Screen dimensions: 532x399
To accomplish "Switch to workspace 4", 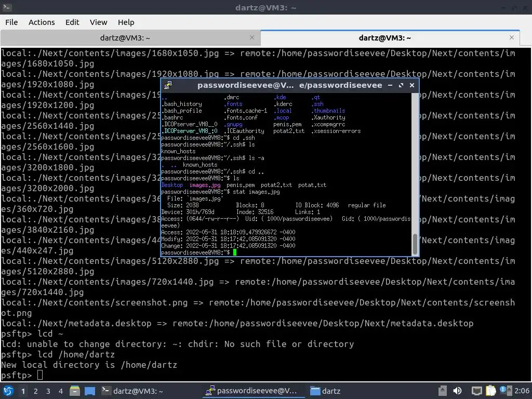I will pyautogui.click(x=61, y=391).
